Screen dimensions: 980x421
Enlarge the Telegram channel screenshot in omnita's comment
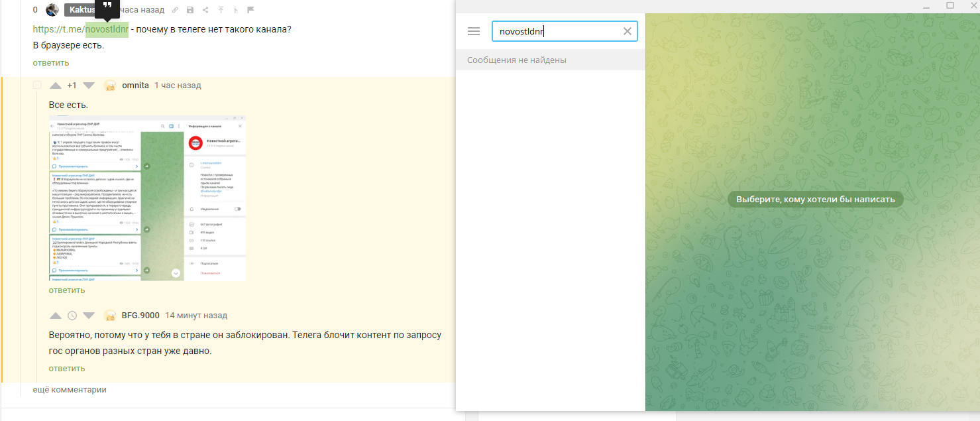148,198
